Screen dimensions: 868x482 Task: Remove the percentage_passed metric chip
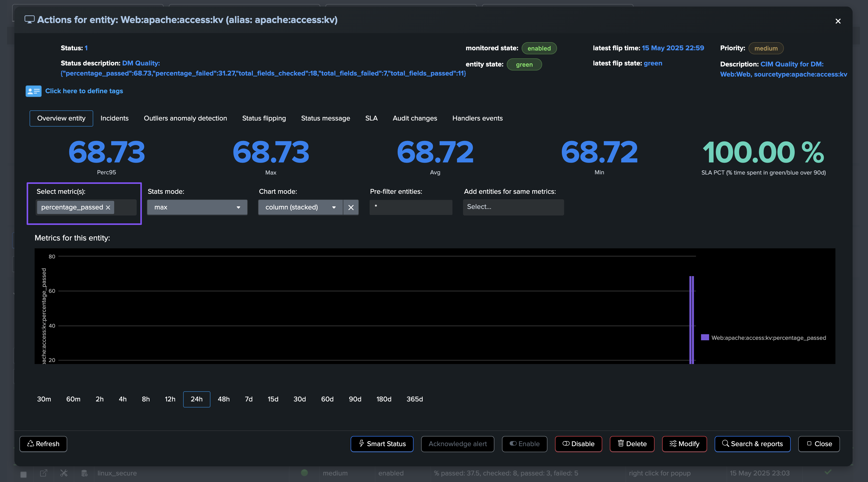[x=108, y=207]
